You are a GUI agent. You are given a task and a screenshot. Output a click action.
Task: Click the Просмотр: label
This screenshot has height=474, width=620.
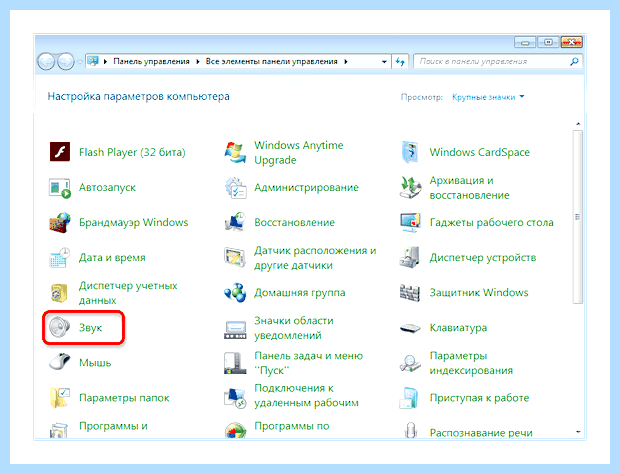pos(422,97)
